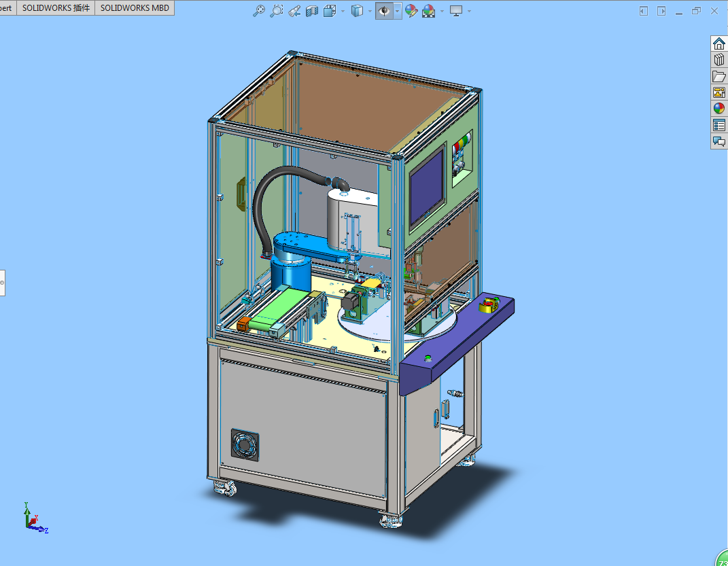Click the left panel flyout handle

click(2, 283)
